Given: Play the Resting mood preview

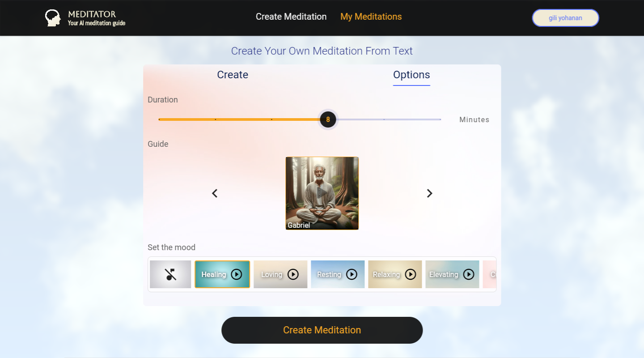Looking at the screenshot, I should 352,274.
